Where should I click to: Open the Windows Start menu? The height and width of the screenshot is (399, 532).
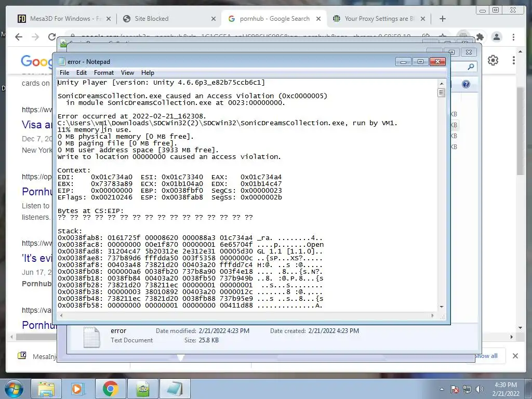(14, 389)
